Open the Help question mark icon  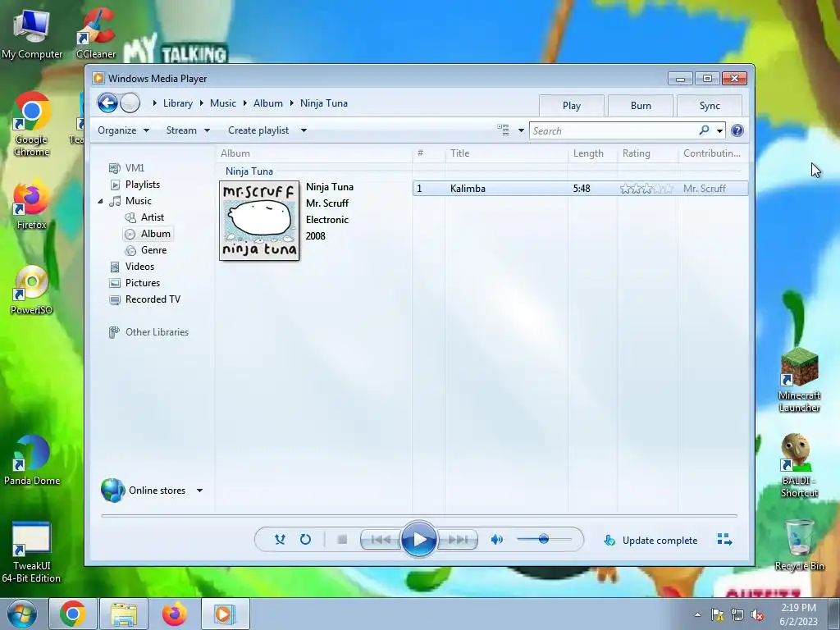coord(737,130)
